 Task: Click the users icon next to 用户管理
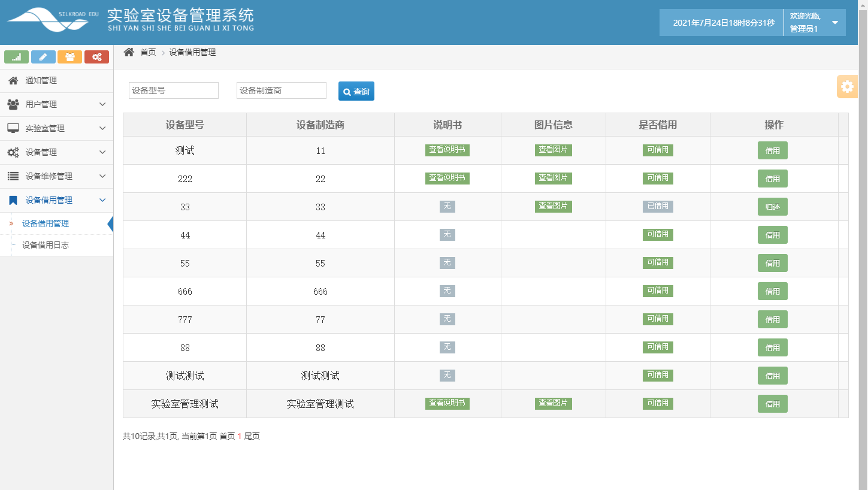[x=13, y=104]
